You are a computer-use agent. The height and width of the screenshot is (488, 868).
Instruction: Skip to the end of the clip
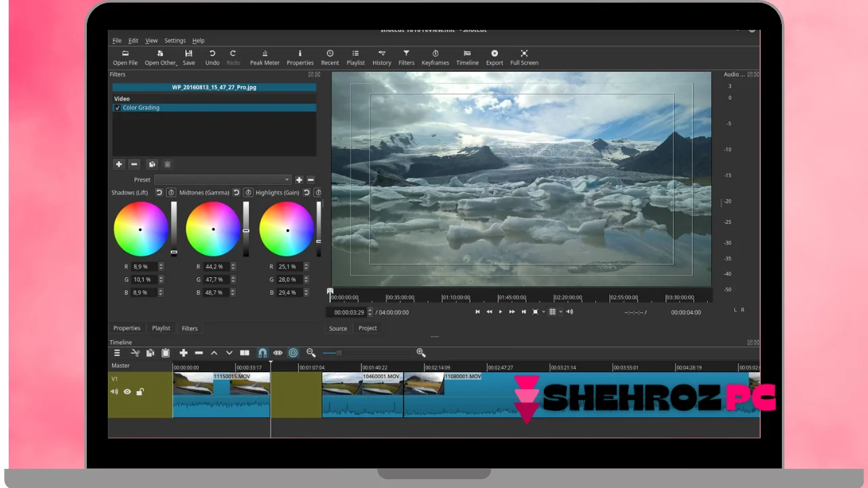(x=524, y=312)
